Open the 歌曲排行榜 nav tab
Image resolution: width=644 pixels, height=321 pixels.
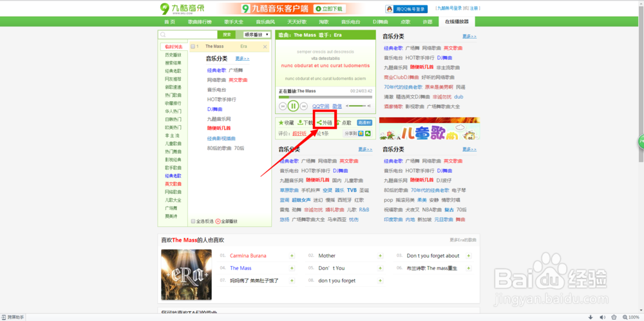(x=200, y=22)
